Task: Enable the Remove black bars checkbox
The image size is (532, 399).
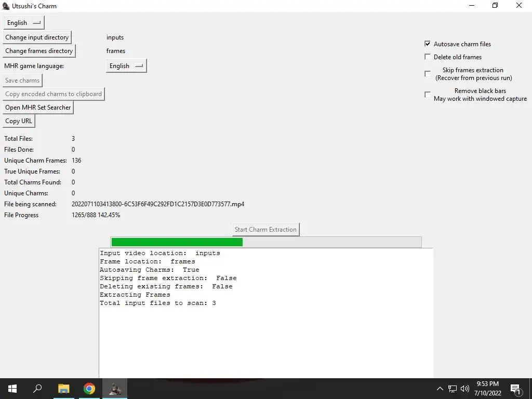Action: click(x=428, y=95)
